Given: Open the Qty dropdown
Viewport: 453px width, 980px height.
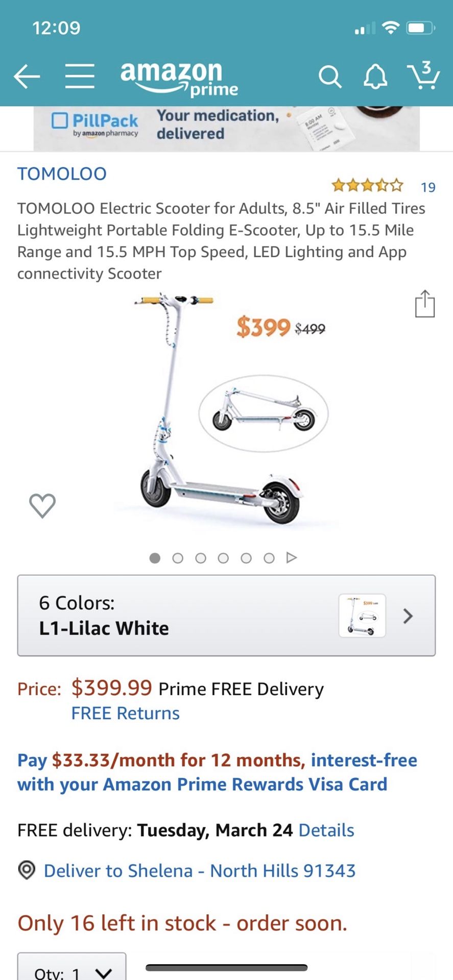Looking at the screenshot, I should pos(72,969).
